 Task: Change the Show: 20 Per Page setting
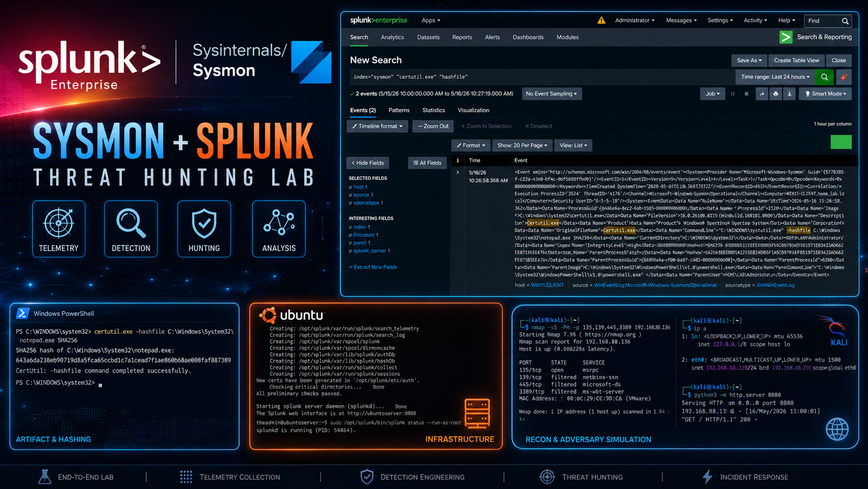coord(522,146)
